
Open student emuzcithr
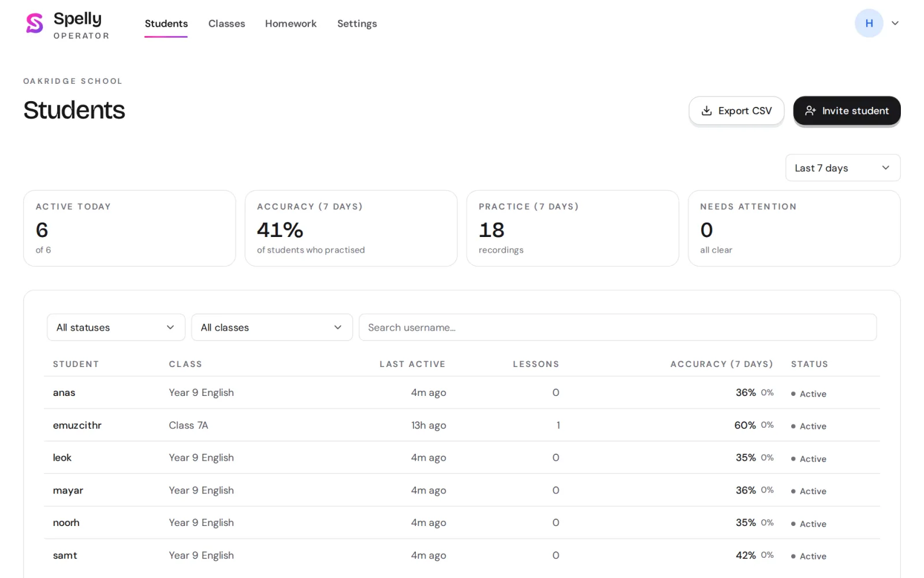77,425
